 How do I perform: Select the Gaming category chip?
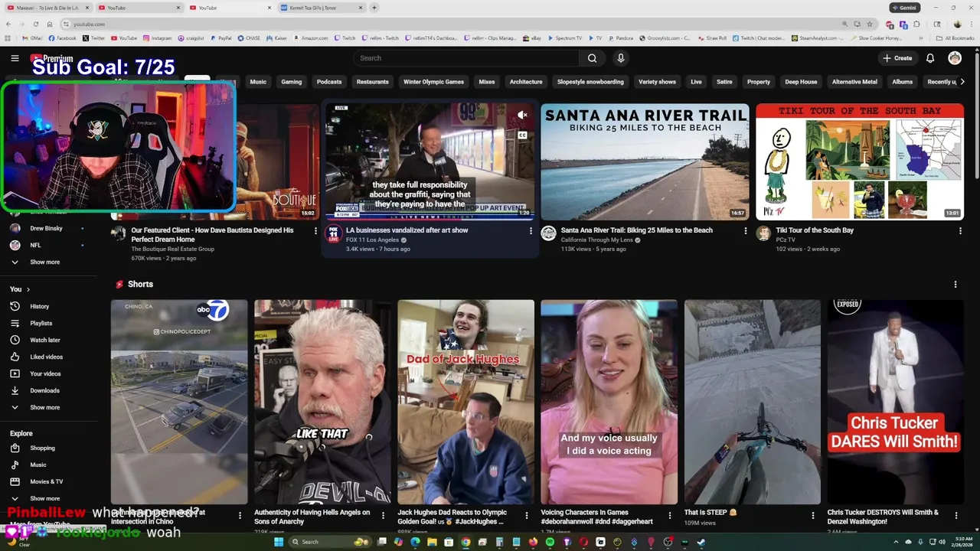coord(291,82)
